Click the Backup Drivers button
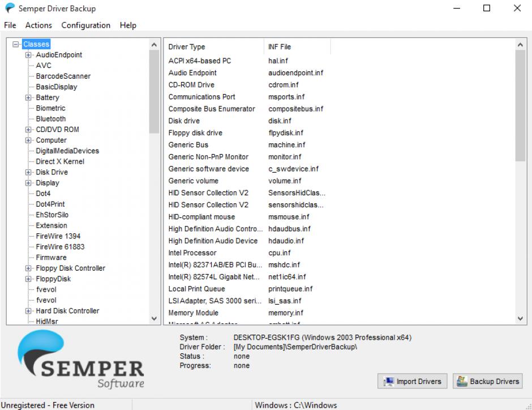This screenshot has height=410, width=532. pyautogui.click(x=487, y=382)
